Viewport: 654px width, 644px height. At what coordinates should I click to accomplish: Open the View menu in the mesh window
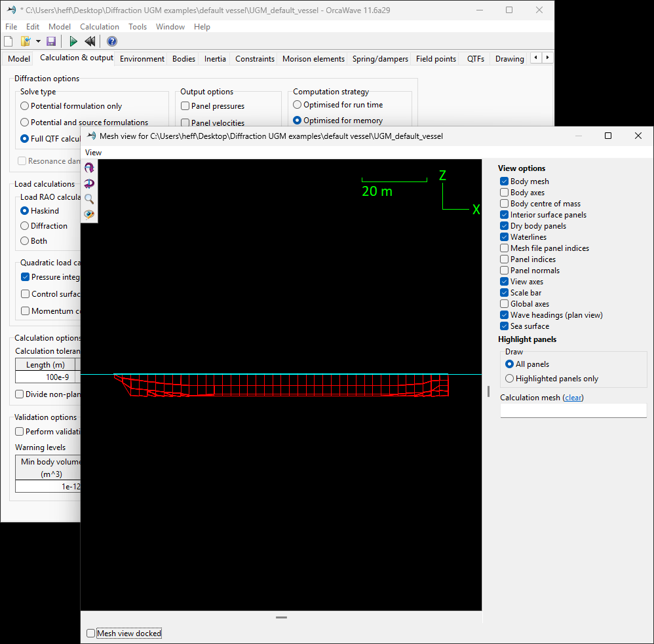[x=93, y=152]
